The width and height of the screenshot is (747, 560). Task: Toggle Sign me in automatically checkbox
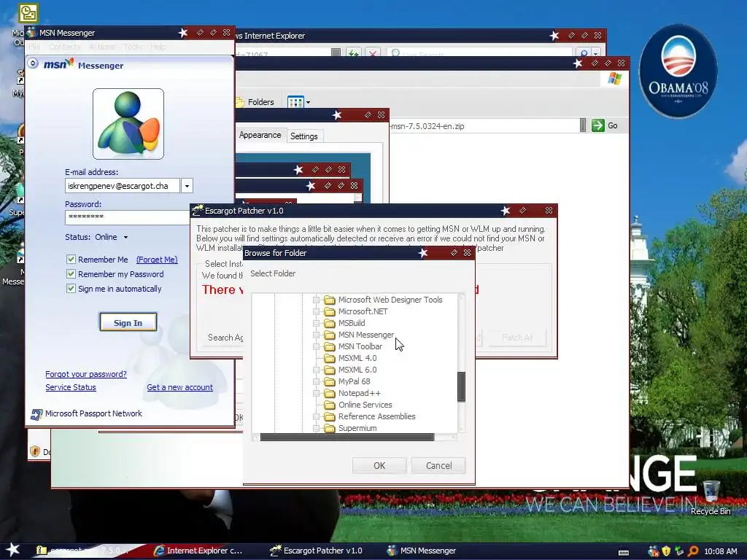click(x=71, y=289)
